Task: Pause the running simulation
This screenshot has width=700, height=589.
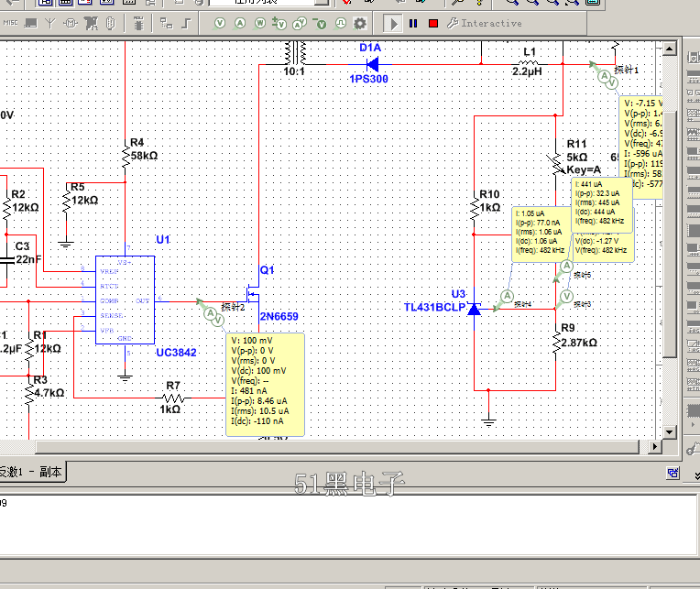Action: pyautogui.click(x=413, y=23)
